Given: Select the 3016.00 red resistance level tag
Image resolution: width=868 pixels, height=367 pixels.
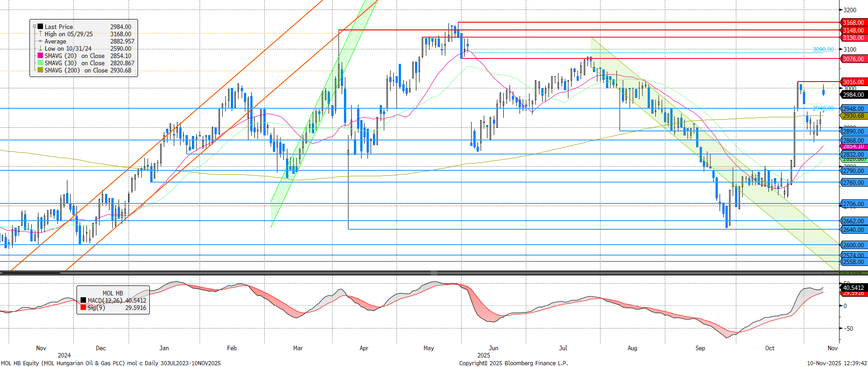Looking at the screenshot, I should (x=853, y=82).
